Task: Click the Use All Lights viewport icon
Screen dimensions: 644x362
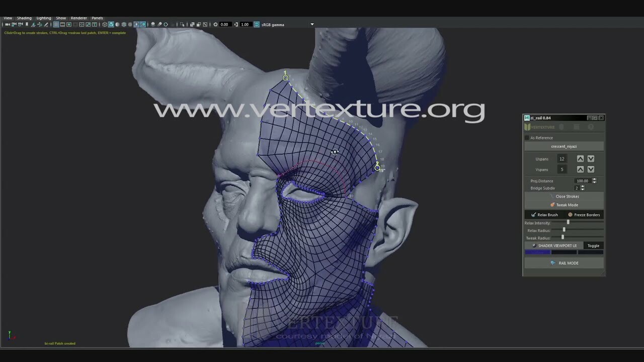Action: pyautogui.click(x=135, y=24)
